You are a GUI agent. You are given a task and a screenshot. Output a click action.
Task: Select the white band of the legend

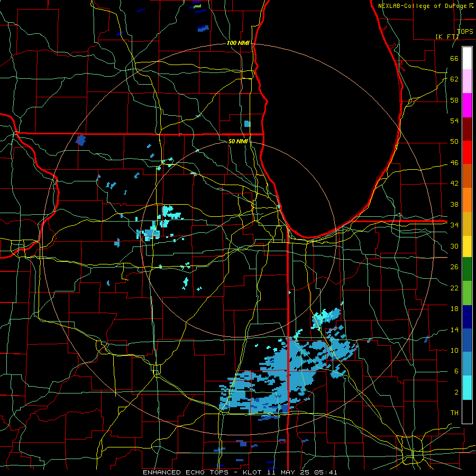[x=467, y=58]
